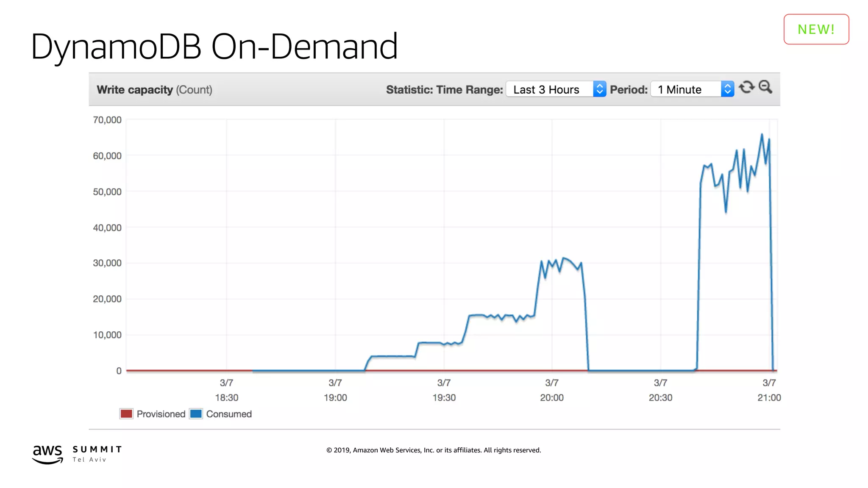Click the 'Period:' label

pos(629,90)
